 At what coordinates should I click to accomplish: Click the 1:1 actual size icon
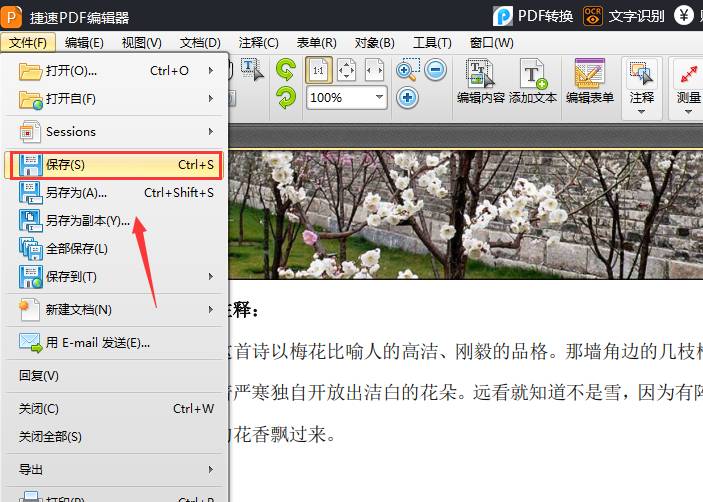point(318,70)
